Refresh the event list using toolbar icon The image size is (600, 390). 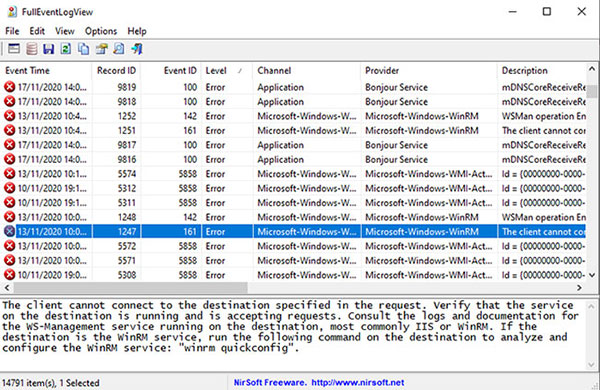tap(66, 49)
